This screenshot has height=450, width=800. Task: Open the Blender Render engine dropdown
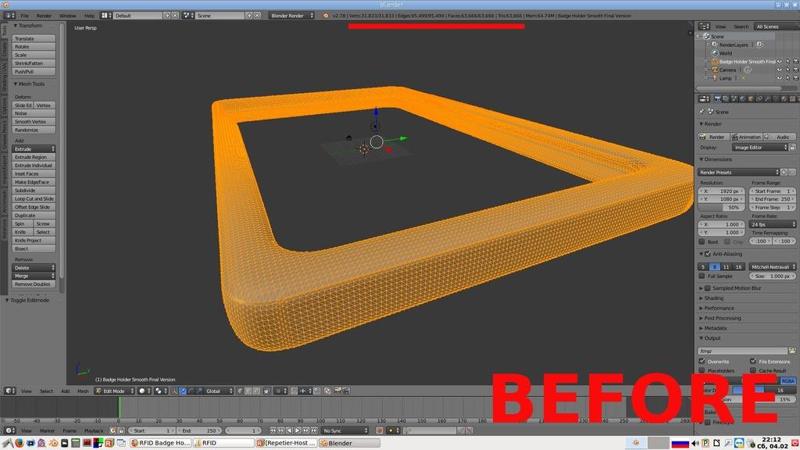291,16
